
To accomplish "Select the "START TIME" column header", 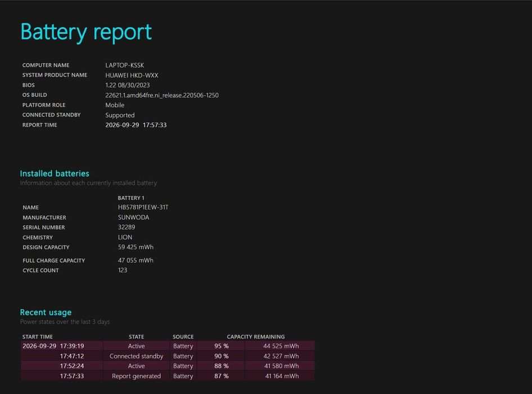I will [x=37, y=337].
